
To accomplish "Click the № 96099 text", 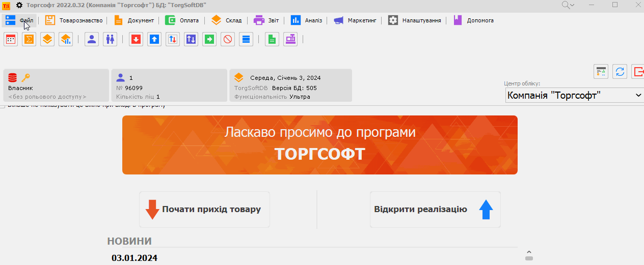I will pyautogui.click(x=129, y=88).
